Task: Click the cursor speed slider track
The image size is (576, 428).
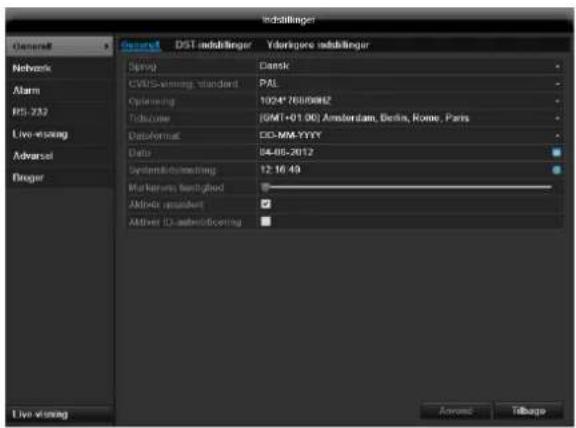Action: click(x=406, y=187)
